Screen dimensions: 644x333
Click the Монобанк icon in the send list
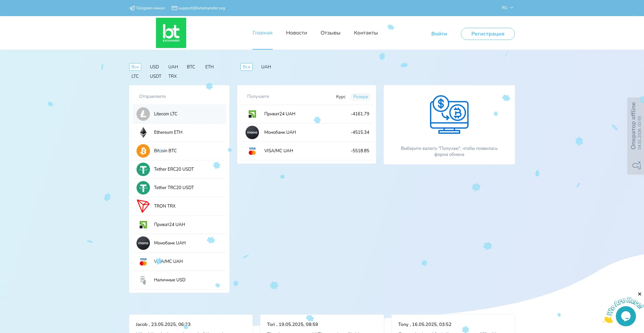pos(143,243)
